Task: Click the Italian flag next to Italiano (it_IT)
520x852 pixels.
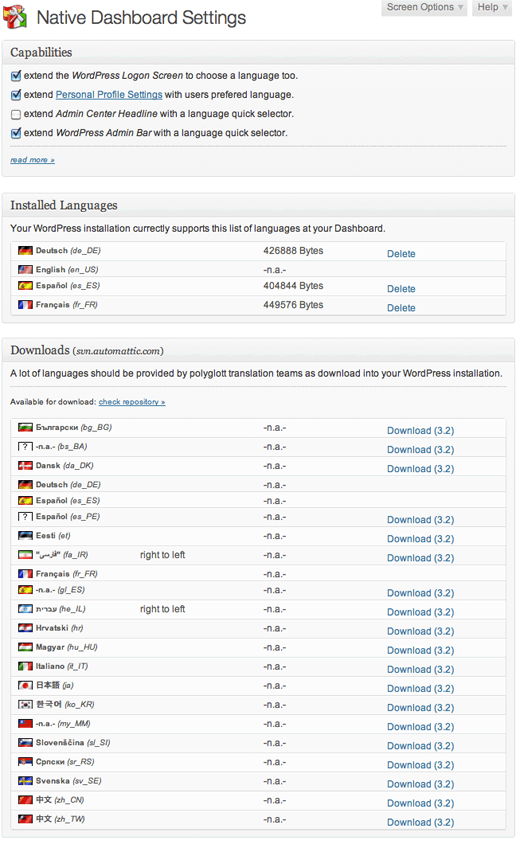Action: coord(25,666)
